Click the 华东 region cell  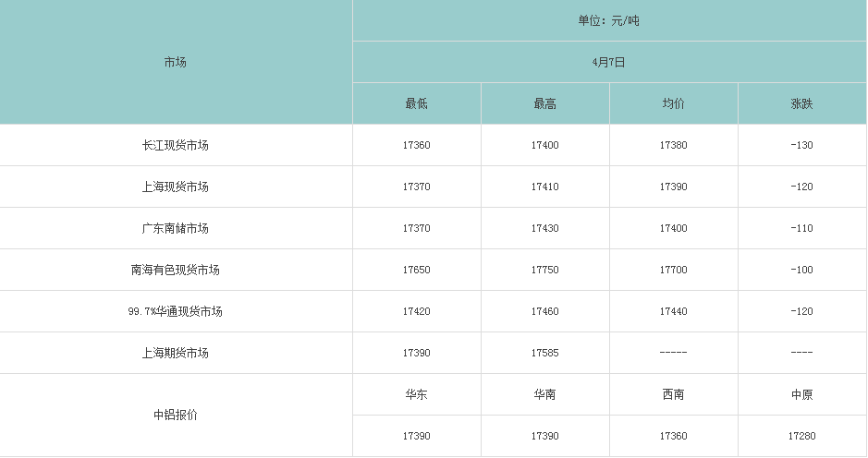(x=417, y=394)
